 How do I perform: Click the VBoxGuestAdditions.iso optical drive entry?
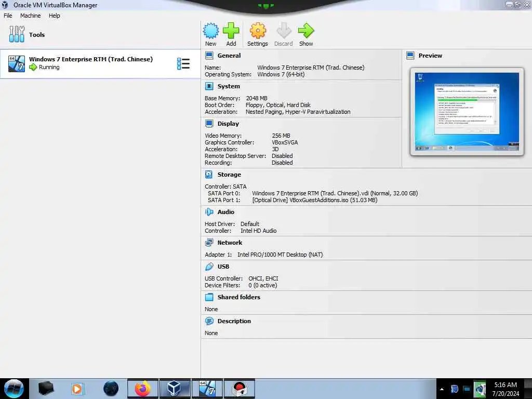(314, 200)
